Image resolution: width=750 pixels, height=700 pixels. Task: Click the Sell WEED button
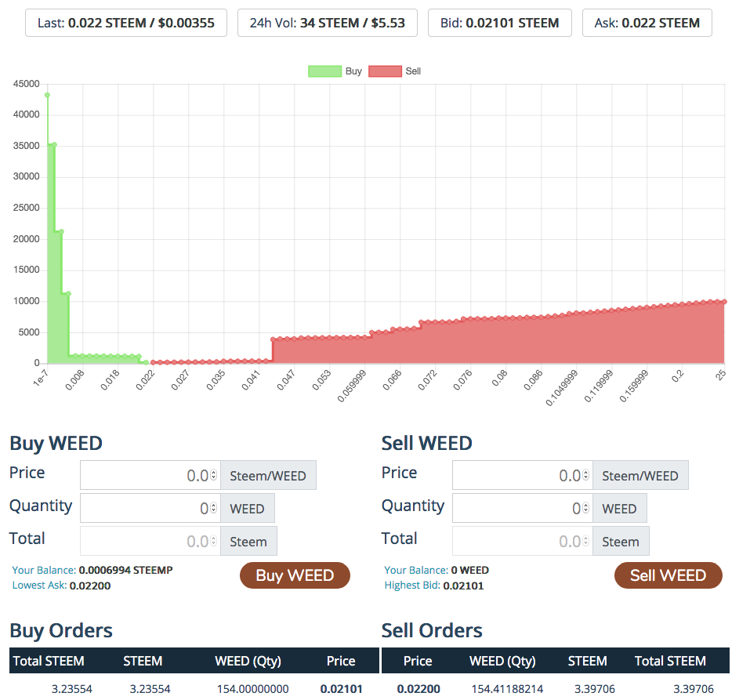(668, 575)
